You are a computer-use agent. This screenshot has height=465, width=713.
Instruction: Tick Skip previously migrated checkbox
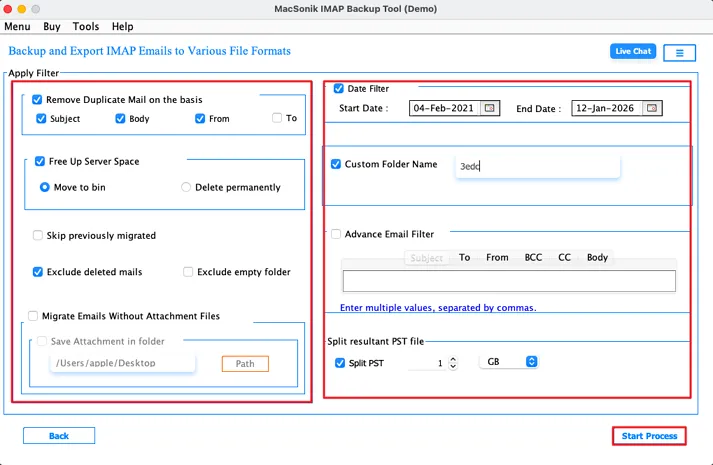pos(38,235)
